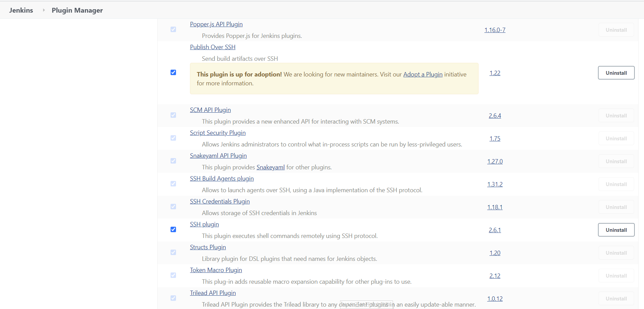Screen dimensions: 644x309
Task: Toggle the Publish Over SSH checkbox
Action: click(173, 72)
